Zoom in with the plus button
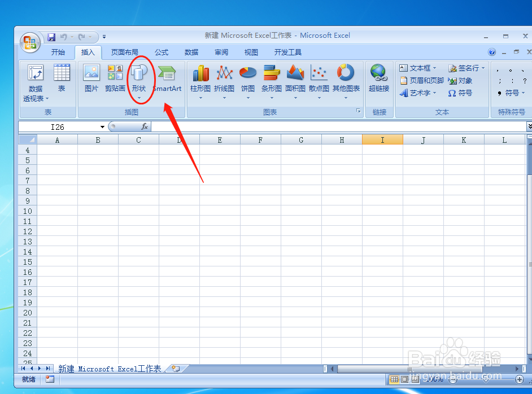This screenshot has width=532, height=394. pos(519,379)
